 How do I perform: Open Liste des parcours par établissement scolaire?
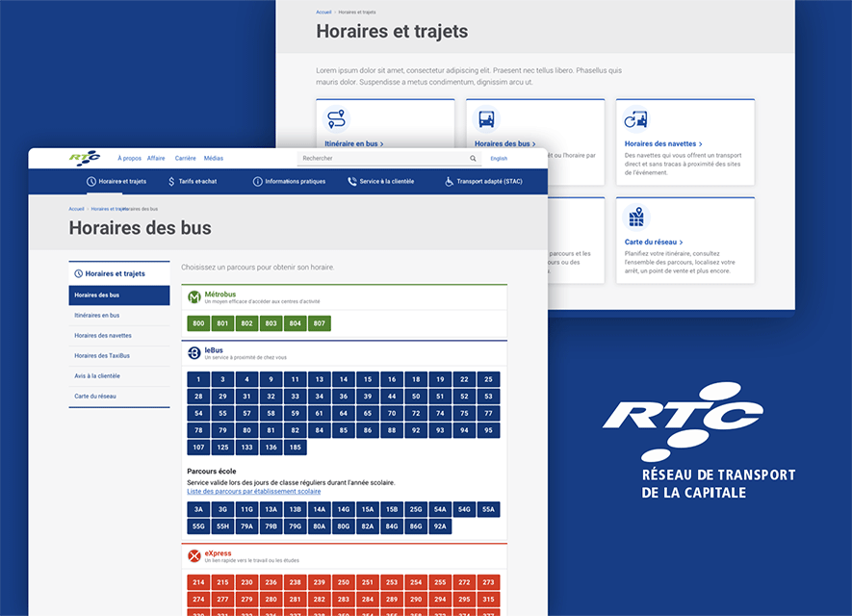[x=254, y=491]
